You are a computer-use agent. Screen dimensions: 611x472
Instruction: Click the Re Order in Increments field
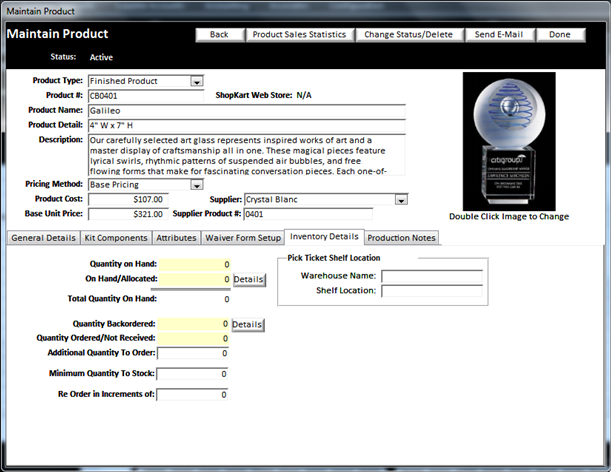[192, 394]
